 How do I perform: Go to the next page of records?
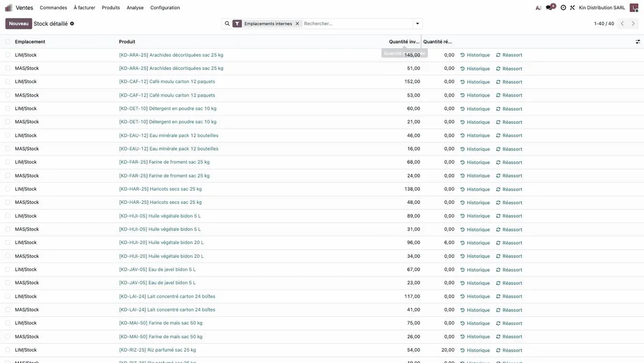[633, 24]
